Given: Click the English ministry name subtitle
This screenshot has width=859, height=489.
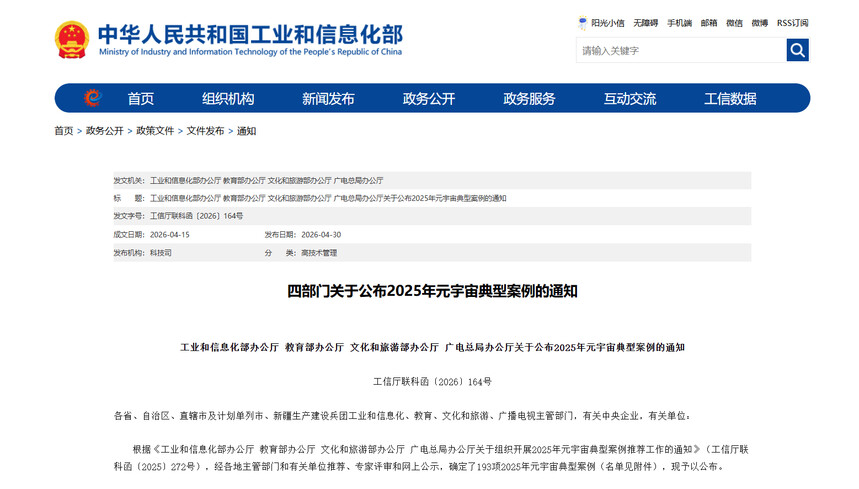Looking at the screenshot, I should (250, 52).
